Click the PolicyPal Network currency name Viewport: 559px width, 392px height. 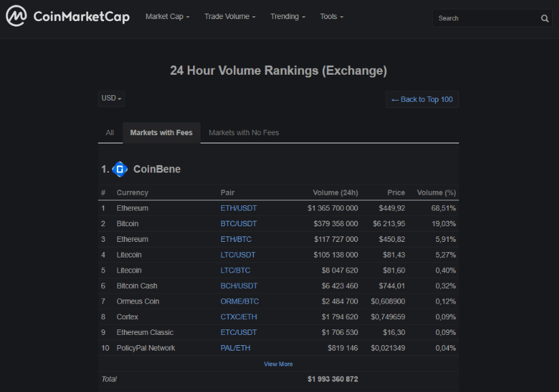pos(146,349)
